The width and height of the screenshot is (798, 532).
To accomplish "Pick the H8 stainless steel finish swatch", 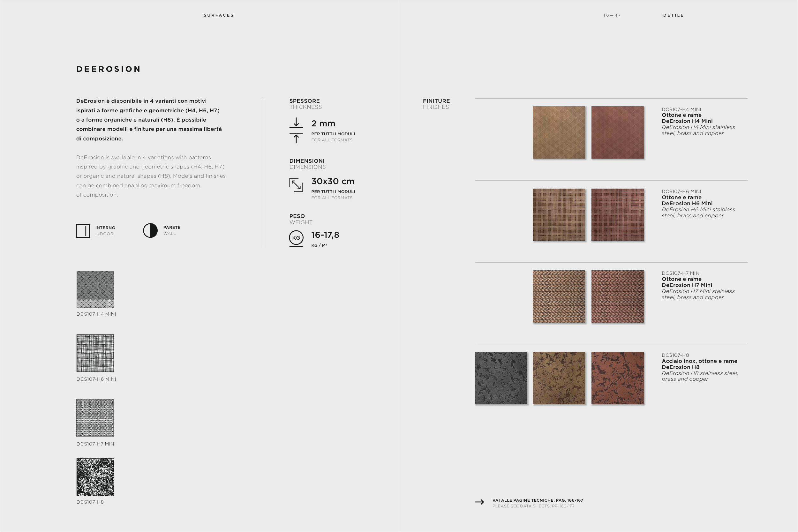I will 501,378.
